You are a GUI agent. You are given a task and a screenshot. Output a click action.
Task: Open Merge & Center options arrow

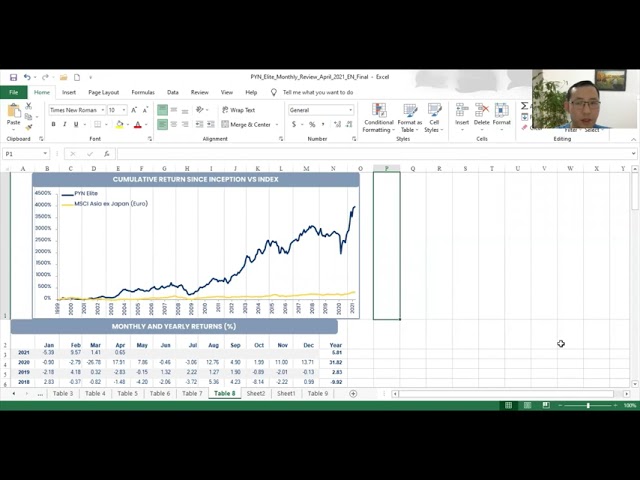tap(277, 124)
